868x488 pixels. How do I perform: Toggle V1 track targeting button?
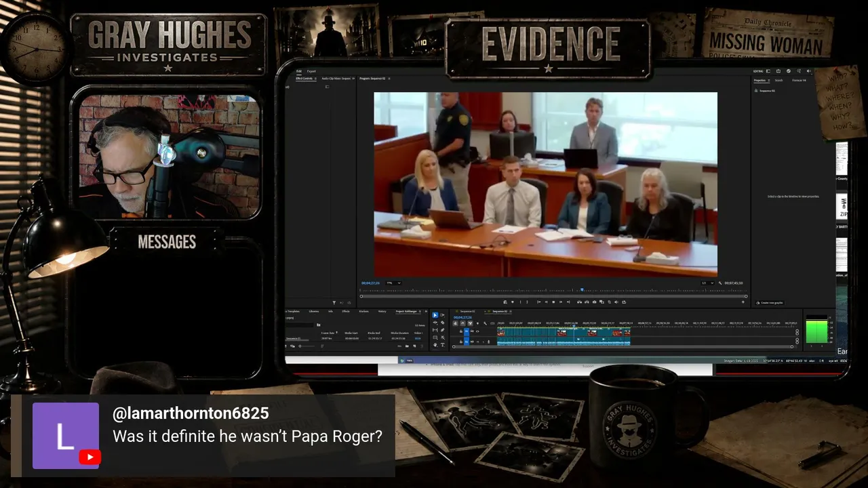(x=467, y=331)
